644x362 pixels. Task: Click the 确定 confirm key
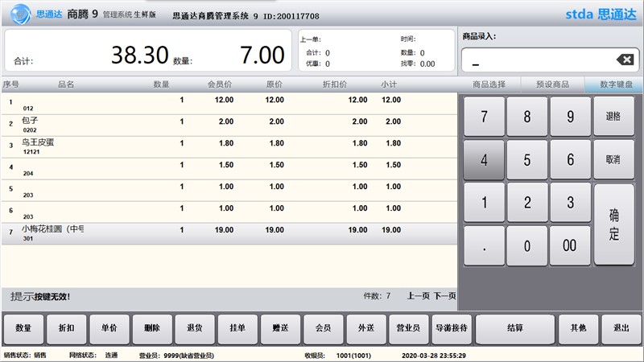tap(614, 224)
